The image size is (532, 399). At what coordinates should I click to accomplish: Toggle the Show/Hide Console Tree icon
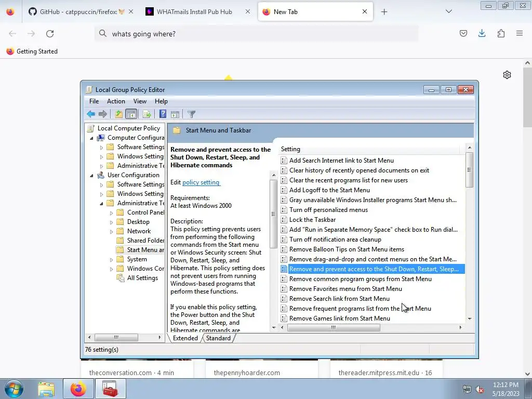pyautogui.click(x=131, y=114)
